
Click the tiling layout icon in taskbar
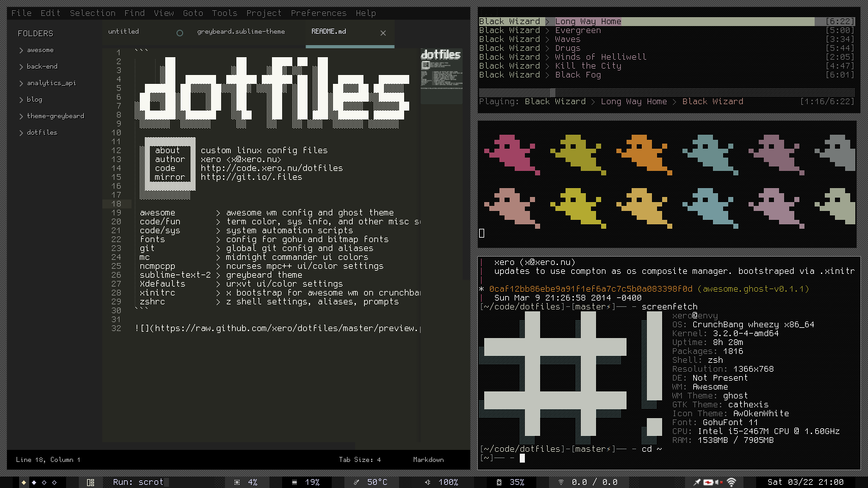[90, 482]
